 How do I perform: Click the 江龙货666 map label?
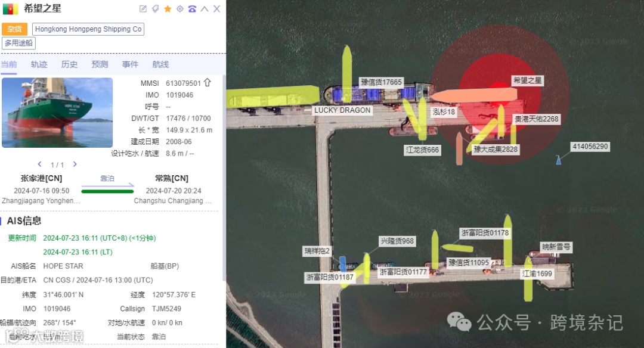[x=423, y=150]
